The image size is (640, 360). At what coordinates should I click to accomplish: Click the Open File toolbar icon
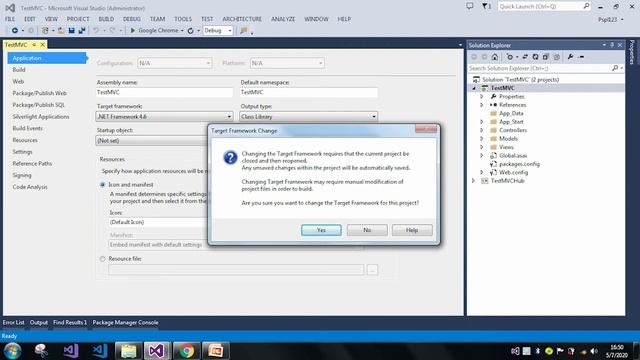click(x=61, y=31)
